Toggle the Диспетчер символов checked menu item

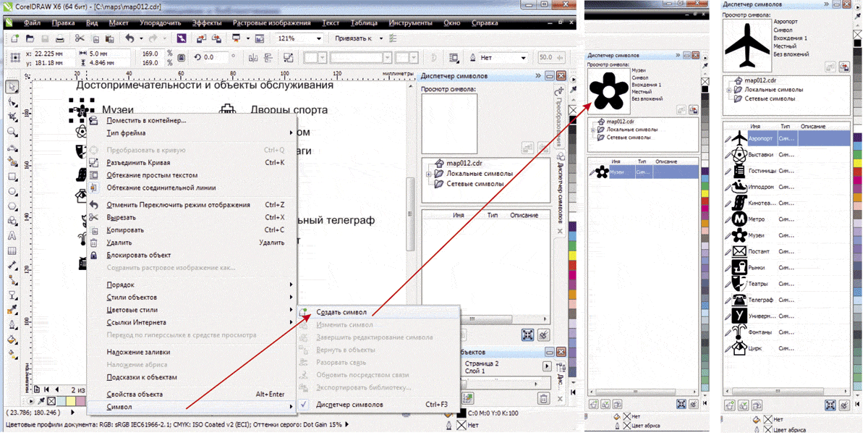[349, 405]
